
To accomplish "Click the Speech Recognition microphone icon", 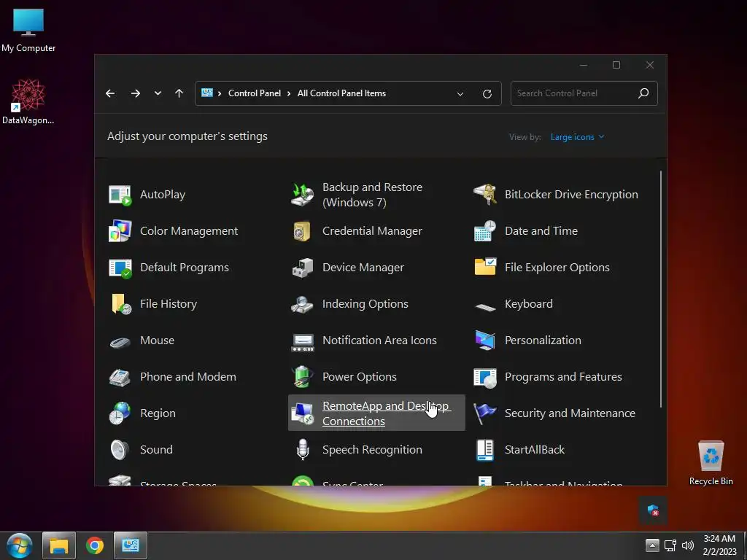I will tap(303, 450).
